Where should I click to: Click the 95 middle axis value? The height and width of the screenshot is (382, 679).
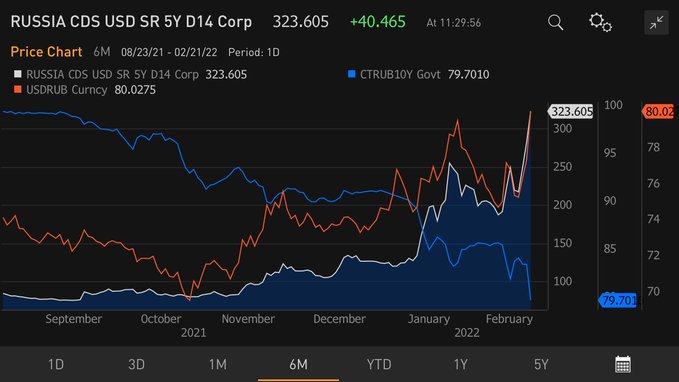(610, 153)
